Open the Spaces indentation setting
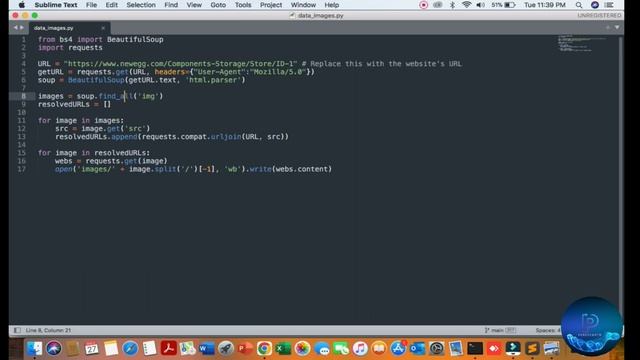This screenshot has width=640, height=360. pyautogui.click(x=548, y=330)
